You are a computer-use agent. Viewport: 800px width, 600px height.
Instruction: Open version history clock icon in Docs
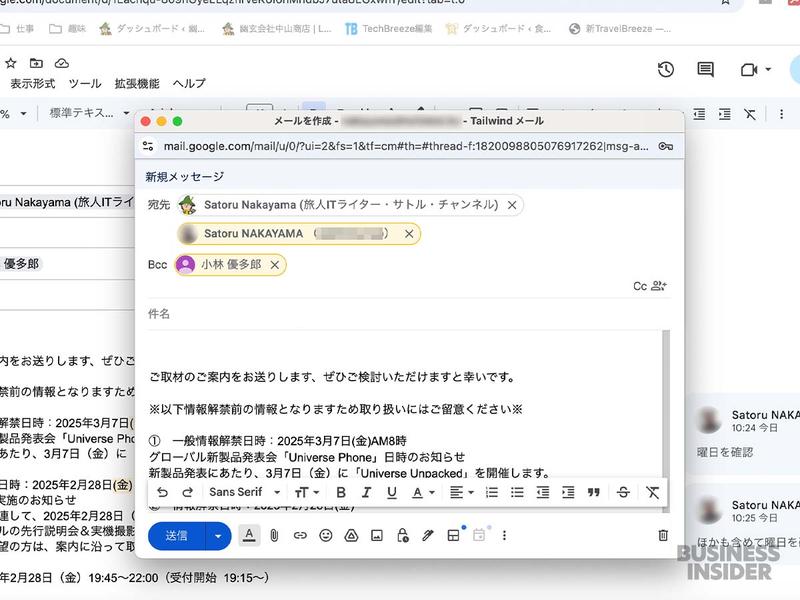666,69
